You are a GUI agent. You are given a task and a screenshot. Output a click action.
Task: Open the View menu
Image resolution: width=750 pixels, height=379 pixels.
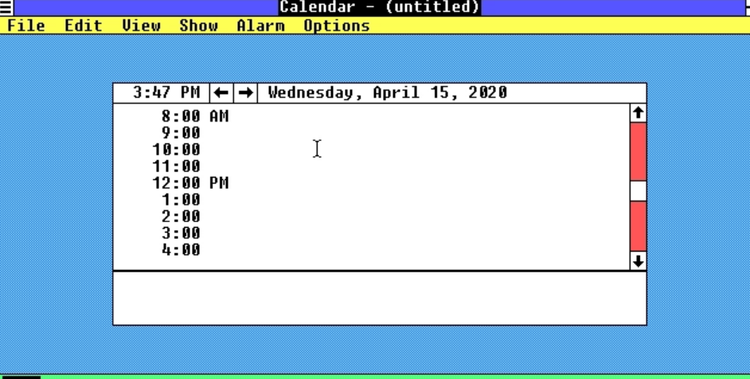tap(141, 25)
